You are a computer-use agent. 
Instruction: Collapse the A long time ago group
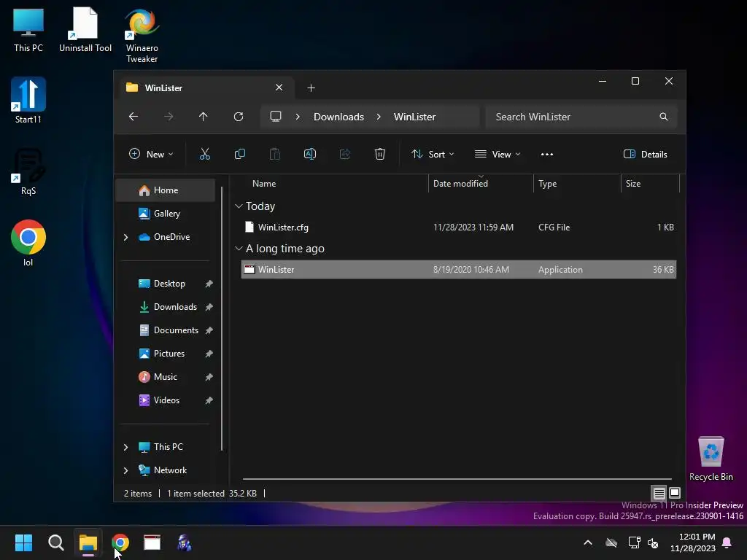point(239,249)
